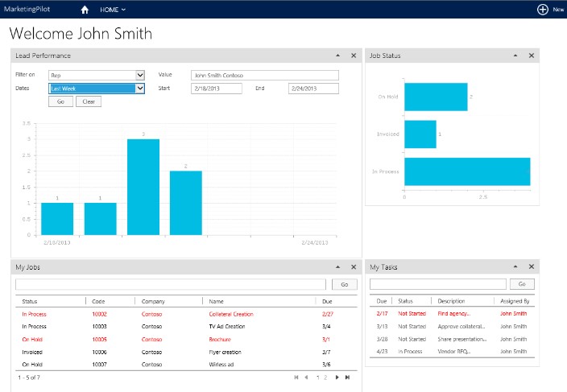The width and height of the screenshot is (567, 392).
Task: Click the In Process bar in Job Status
Action: [467, 171]
